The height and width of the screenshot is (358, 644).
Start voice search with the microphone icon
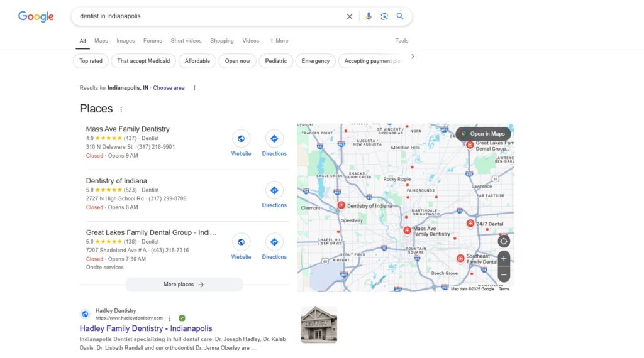point(369,16)
